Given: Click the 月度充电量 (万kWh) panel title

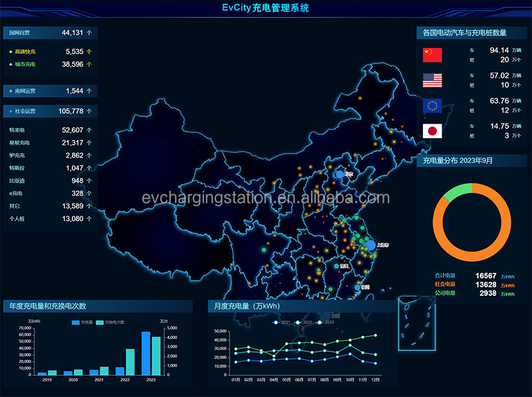Looking at the screenshot, I should (x=247, y=306).
